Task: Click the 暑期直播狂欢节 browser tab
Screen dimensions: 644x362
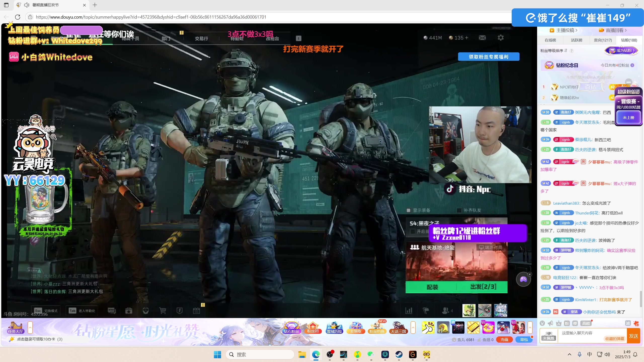Action: click(x=52, y=5)
